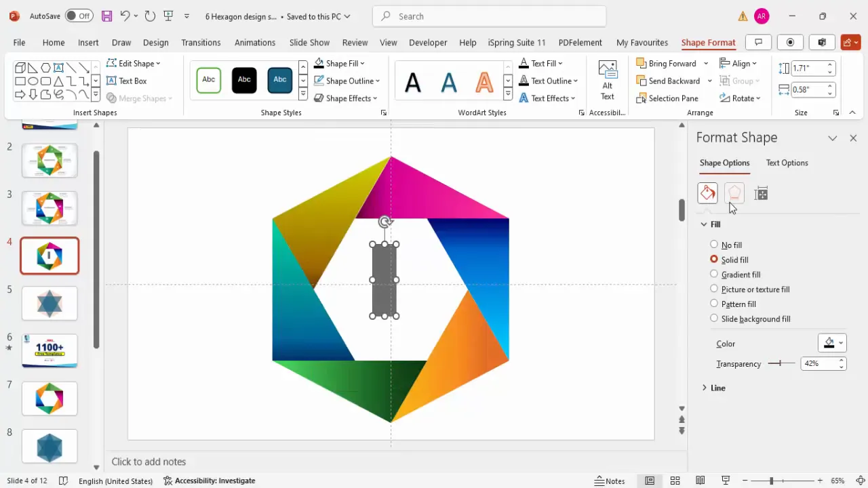Open Text Effects dropdown
Screen dimensions: 868x488
pyautogui.click(x=547, y=98)
